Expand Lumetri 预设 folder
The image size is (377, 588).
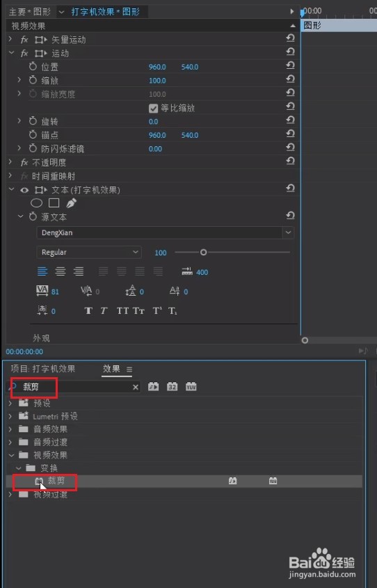coord(10,416)
